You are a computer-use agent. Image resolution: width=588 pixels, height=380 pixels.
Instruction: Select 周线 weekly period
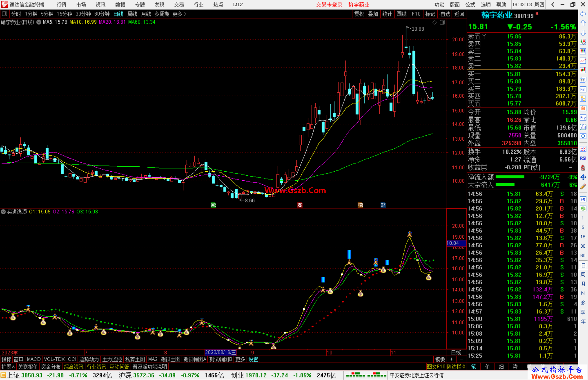pos(132,14)
